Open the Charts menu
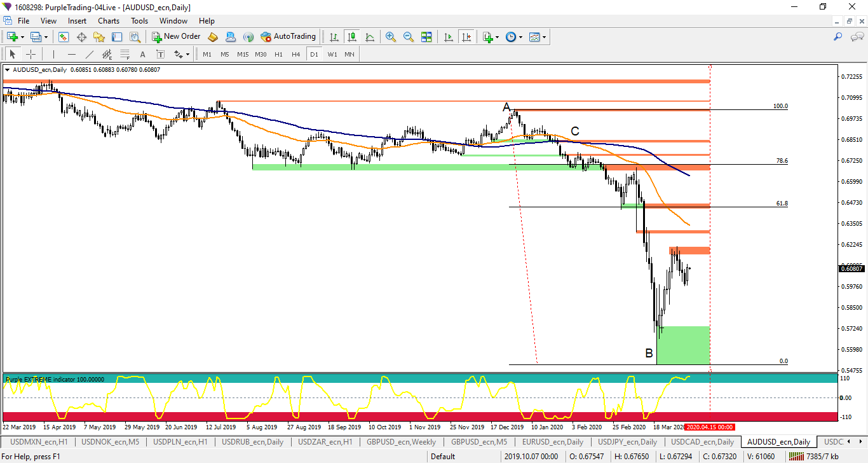Screen dimensions: 868x463 (x=109, y=21)
